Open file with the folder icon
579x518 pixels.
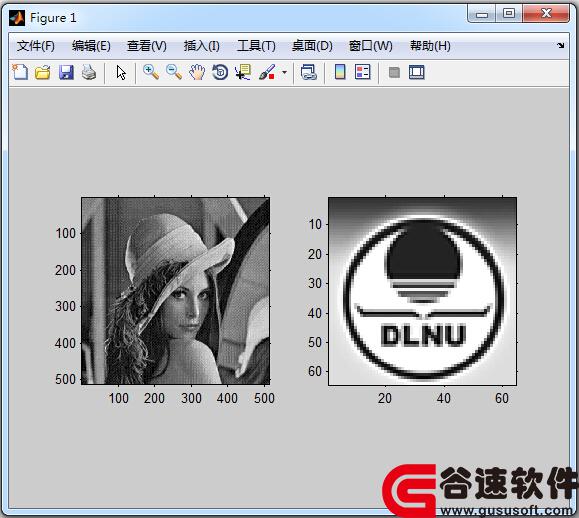pos(43,72)
